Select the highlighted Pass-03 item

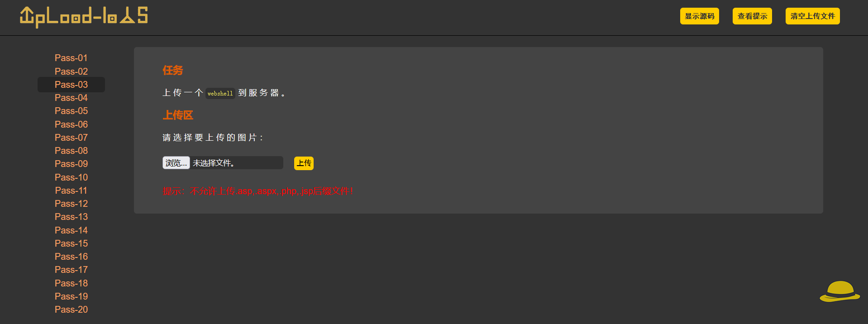click(71, 85)
